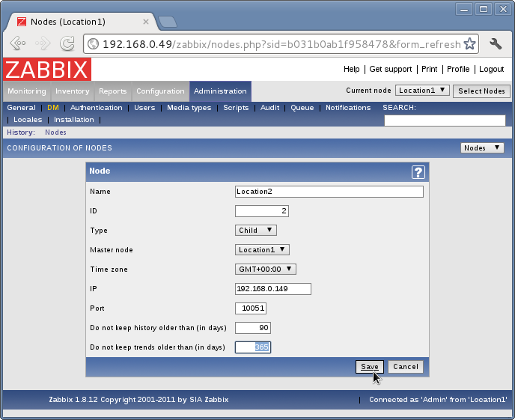Open browser wrench settings menu
The image size is (515, 420).
496,43
